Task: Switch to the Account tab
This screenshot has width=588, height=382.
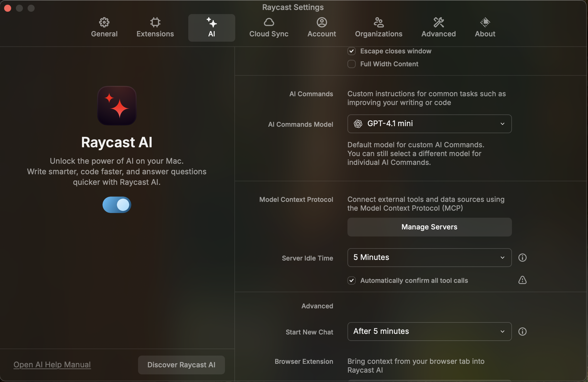Action: coord(322,28)
